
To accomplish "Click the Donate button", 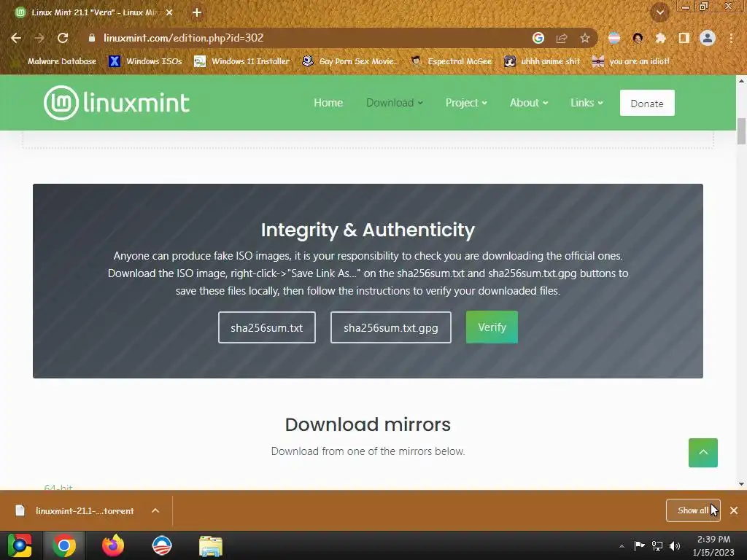I will (647, 103).
